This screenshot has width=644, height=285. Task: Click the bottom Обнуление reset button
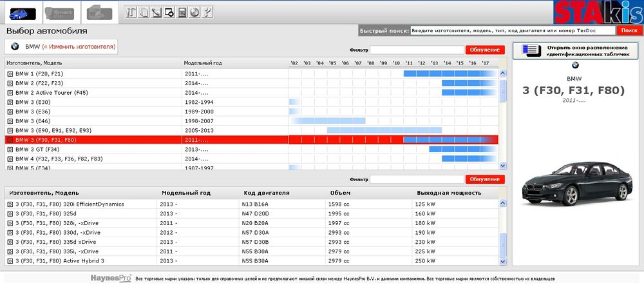coord(485,179)
